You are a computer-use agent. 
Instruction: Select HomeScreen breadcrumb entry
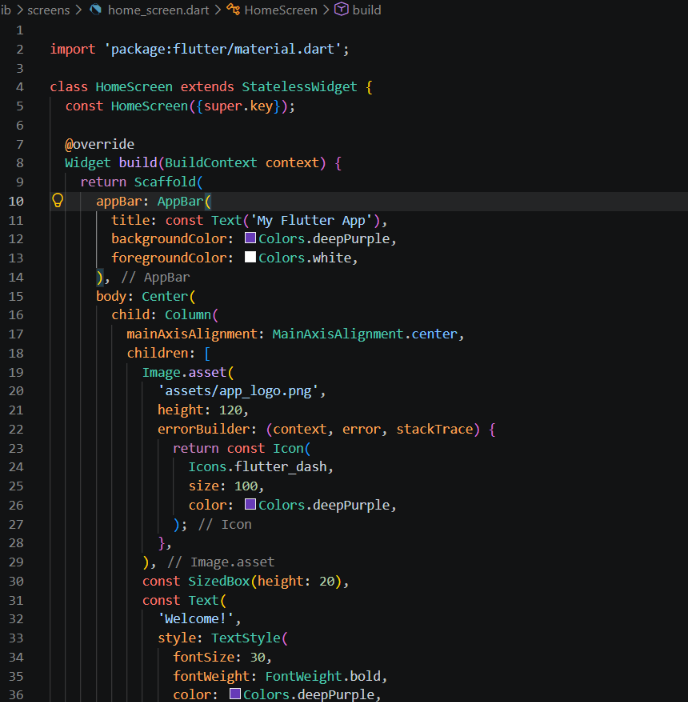tap(281, 10)
